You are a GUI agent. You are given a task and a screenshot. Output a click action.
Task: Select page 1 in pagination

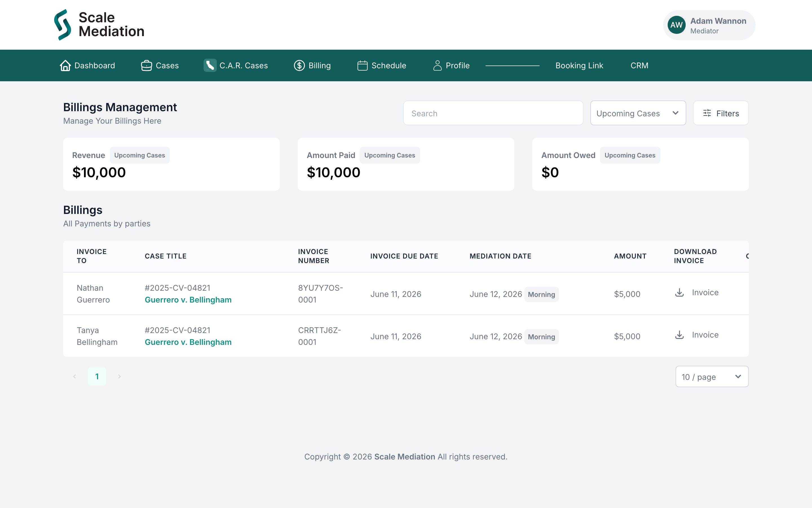pyautogui.click(x=97, y=376)
